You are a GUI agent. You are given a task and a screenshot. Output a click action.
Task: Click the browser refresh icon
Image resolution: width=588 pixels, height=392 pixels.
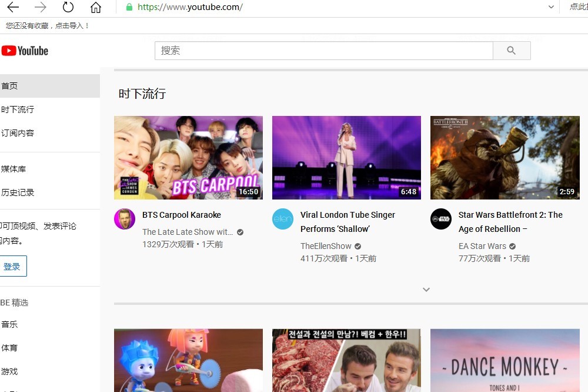68,7
